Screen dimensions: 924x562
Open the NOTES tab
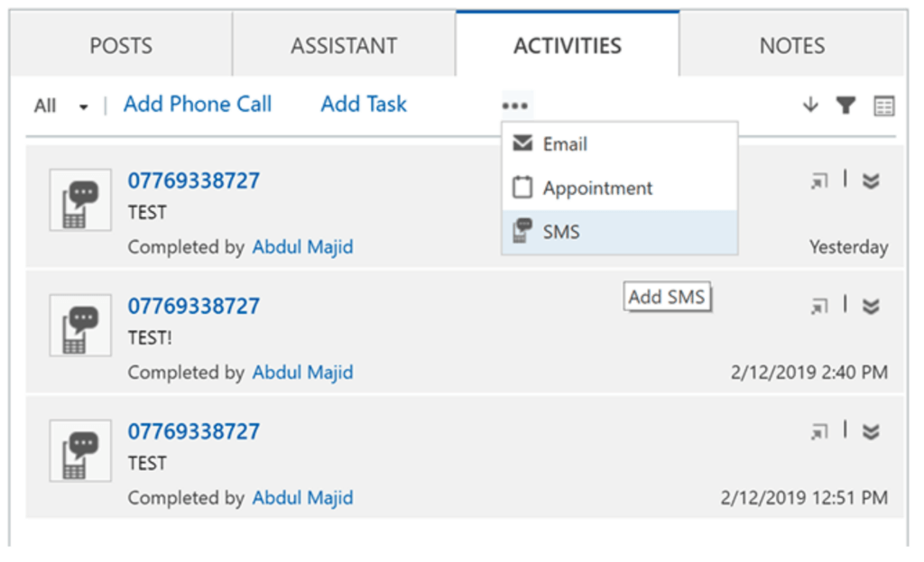[x=791, y=46]
